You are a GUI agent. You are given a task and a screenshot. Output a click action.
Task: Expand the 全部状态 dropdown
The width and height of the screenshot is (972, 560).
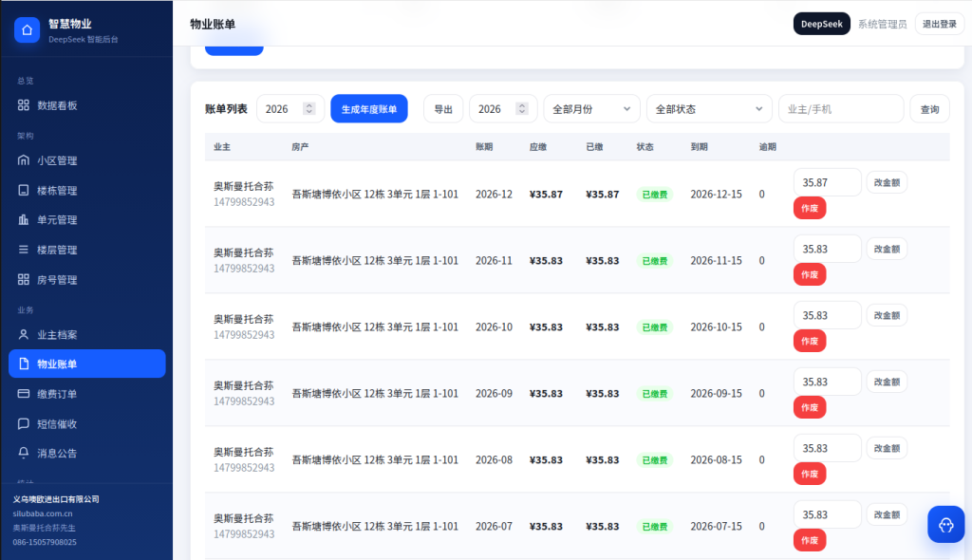point(709,109)
